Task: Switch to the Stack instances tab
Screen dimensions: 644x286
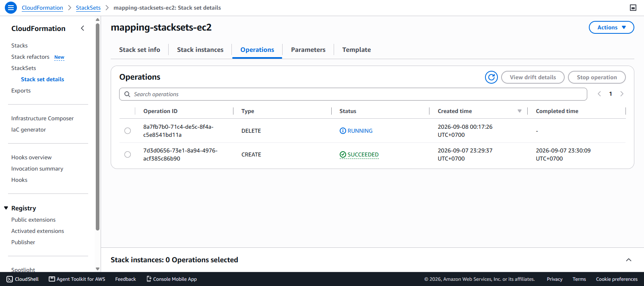Action: (x=200, y=50)
